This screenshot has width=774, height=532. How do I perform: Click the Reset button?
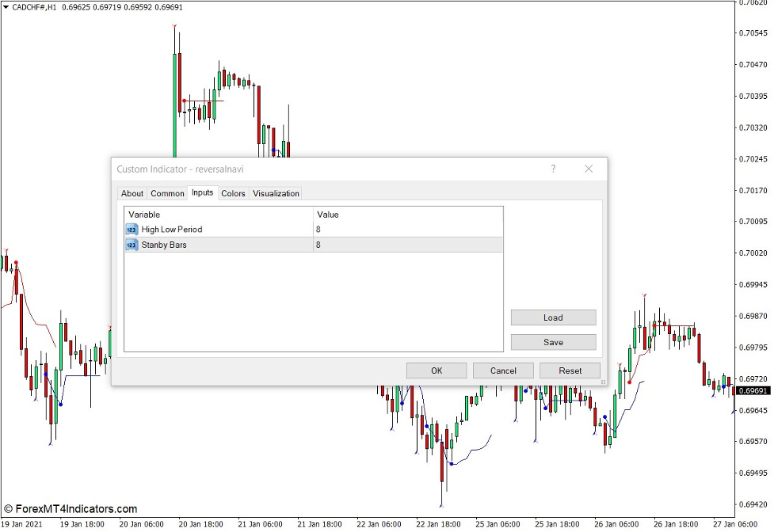point(570,370)
